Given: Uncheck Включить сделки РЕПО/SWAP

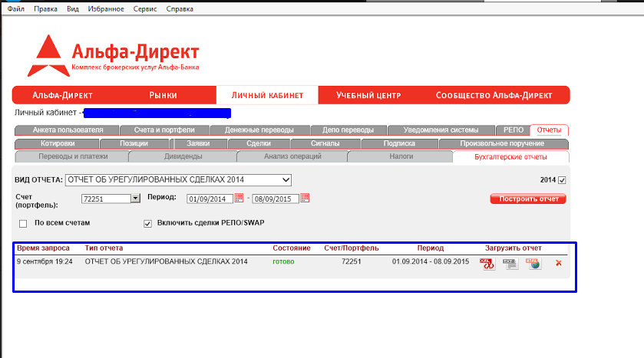Looking at the screenshot, I should [147, 224].
